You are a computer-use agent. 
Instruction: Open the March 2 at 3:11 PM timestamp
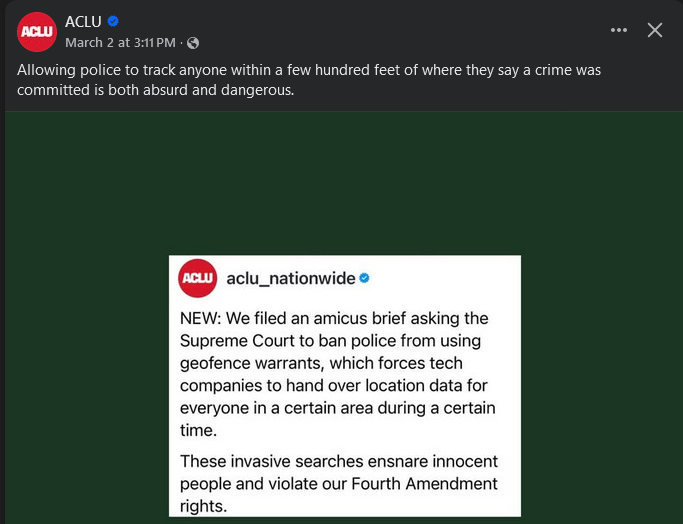[120, 43]
